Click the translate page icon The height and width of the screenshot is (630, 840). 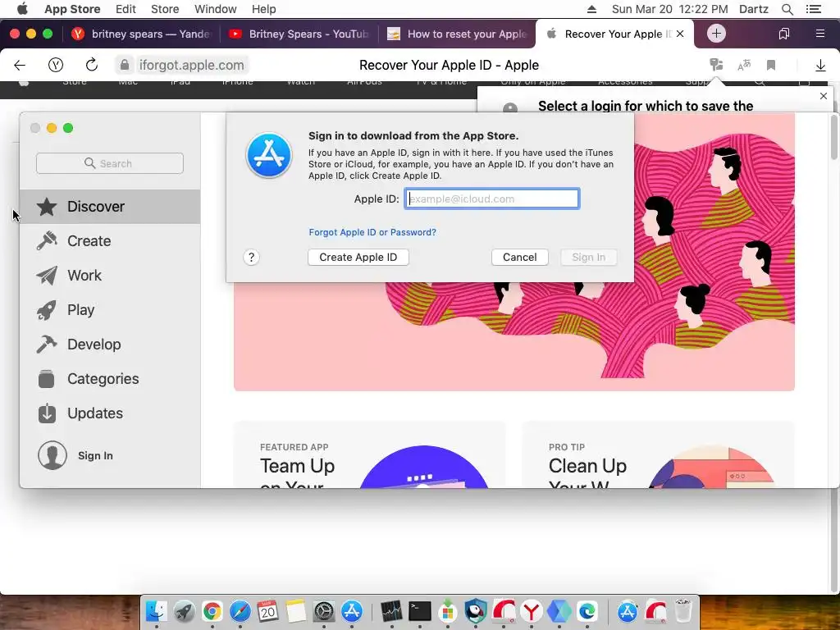tap(744, 66)
